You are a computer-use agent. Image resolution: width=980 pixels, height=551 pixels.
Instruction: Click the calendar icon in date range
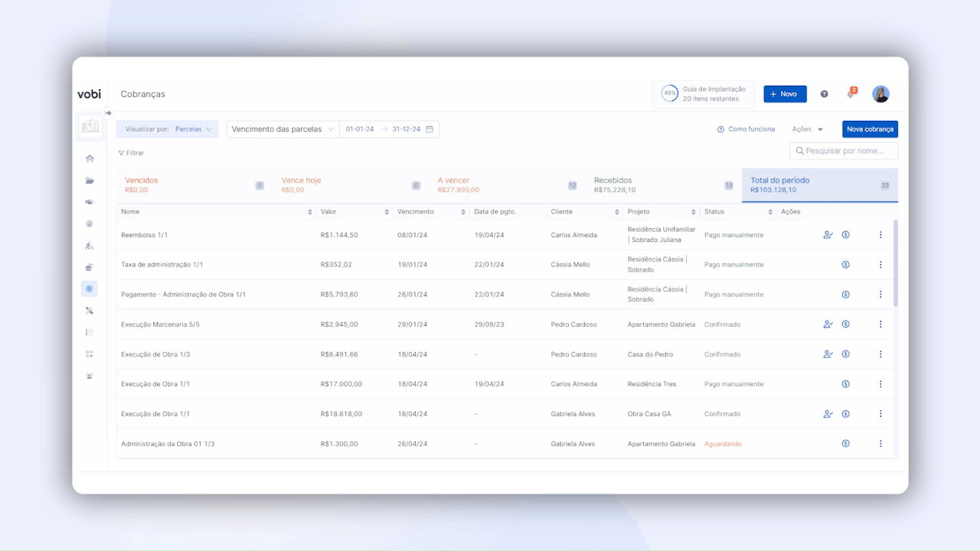pos(430,129)
